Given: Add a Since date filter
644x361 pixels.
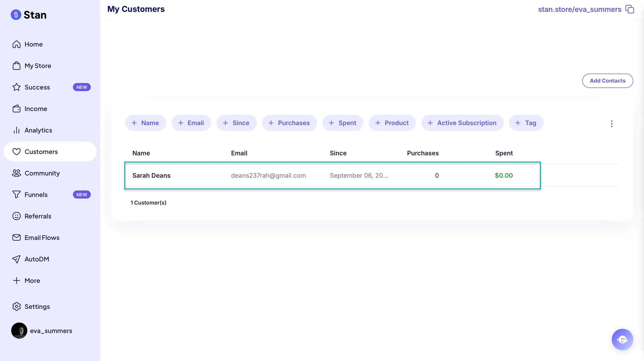Looking at the screenshot, I should (x=236, y=123).
